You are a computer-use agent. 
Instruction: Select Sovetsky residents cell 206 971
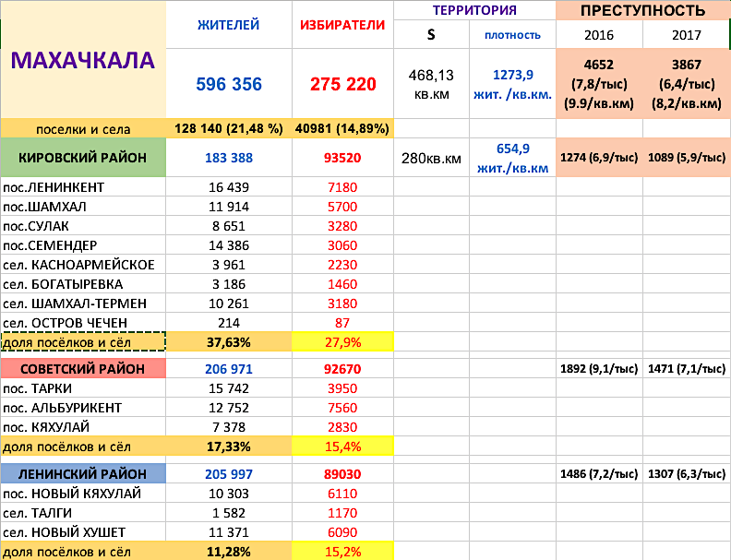click(229, 368)
